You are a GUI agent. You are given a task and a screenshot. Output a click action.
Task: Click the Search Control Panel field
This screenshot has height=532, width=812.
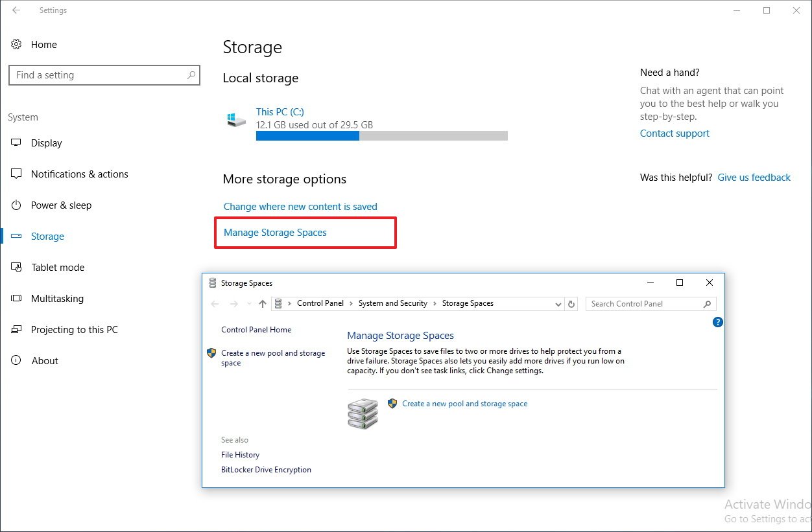[644, 304]
